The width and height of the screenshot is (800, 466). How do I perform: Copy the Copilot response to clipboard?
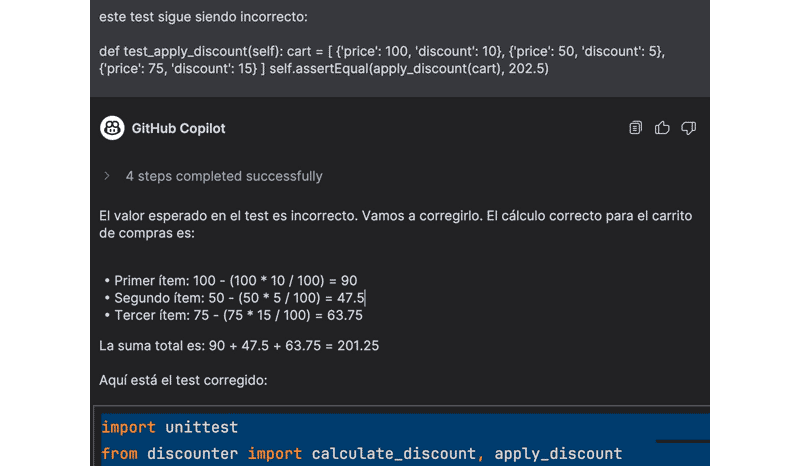(635, 128)
